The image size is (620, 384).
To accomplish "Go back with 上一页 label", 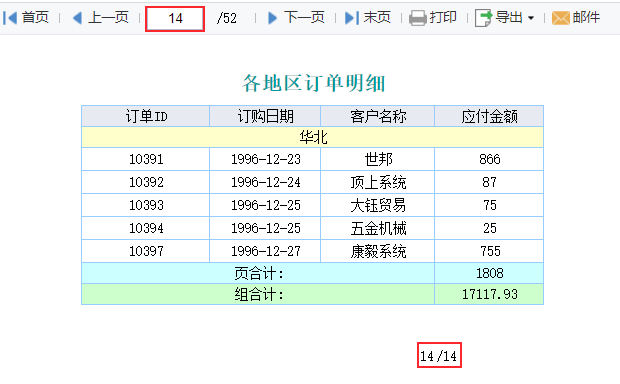I will (x=109, y=18).
